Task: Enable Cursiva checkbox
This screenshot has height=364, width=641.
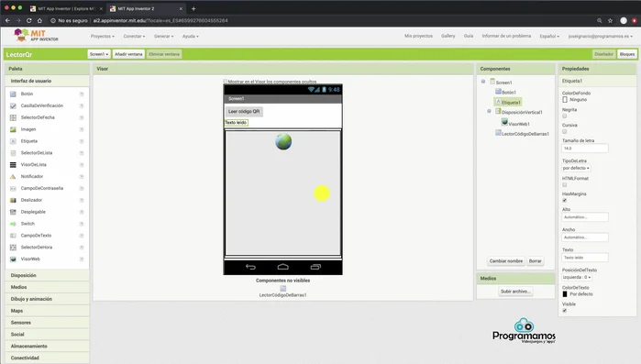Action: coord(565,131)
